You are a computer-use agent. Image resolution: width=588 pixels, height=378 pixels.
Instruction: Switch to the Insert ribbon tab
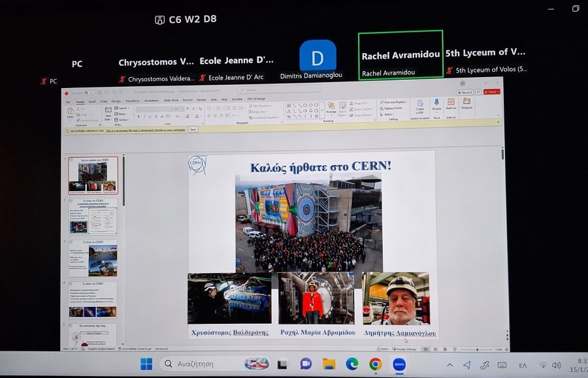pyautogui.click(x=92, y=101)
